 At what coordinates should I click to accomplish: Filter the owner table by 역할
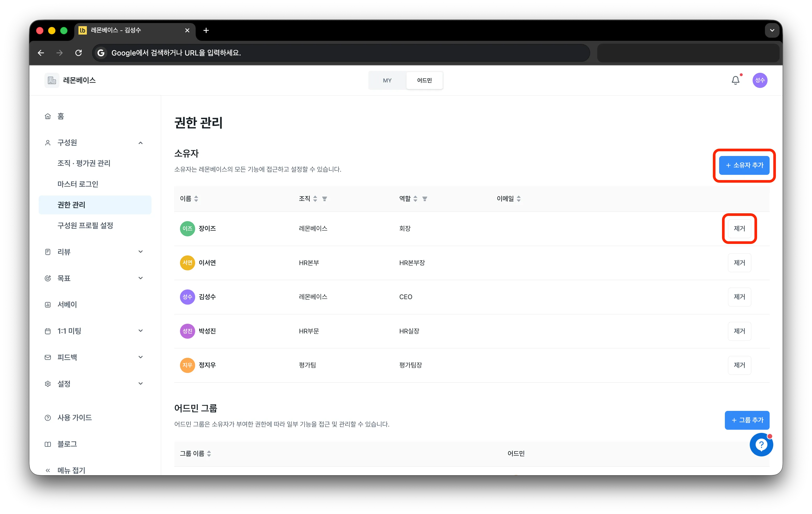pos(425,199)
